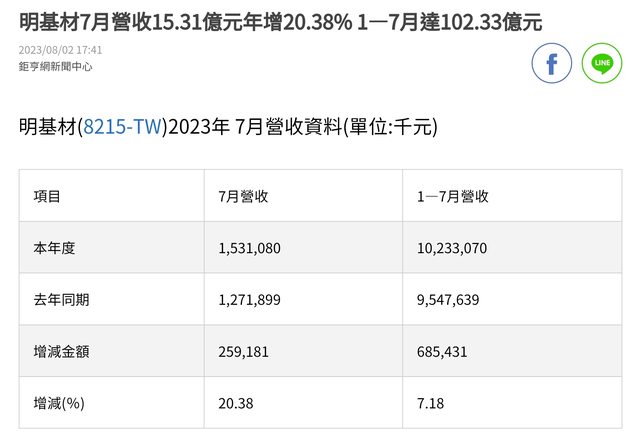The width and height of the screenshot is (640, 442).
Task: Click the 1,531,080 revenue cell
Action: coord(250,248)
